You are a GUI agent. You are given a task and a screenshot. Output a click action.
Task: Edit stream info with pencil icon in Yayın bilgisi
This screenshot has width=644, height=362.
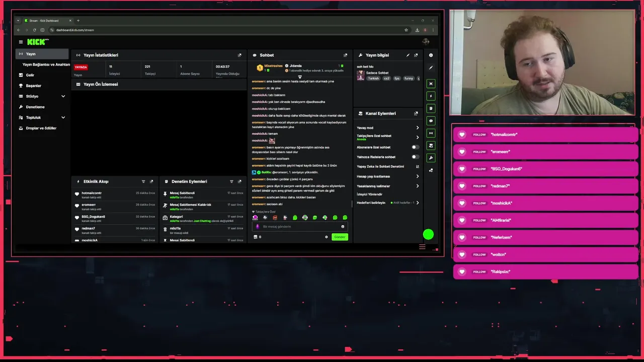pos(408,55)
